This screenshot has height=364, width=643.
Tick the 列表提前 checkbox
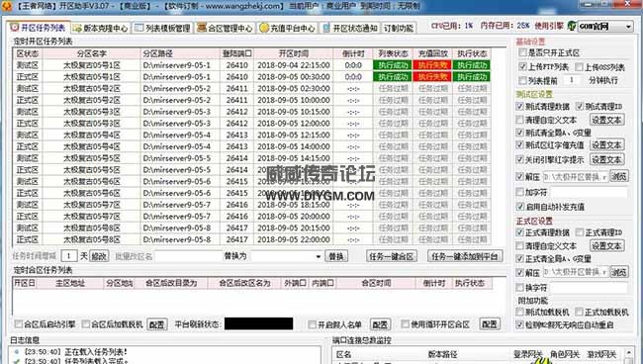pos(522,80)
